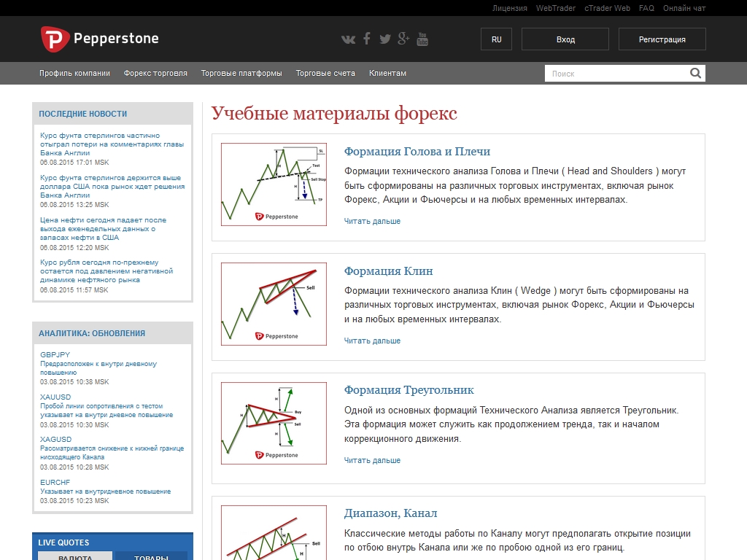Viewport: 747px width, 560px height.
Task: Open the Форекс торговля menu
Action: [x=155, y=73]
